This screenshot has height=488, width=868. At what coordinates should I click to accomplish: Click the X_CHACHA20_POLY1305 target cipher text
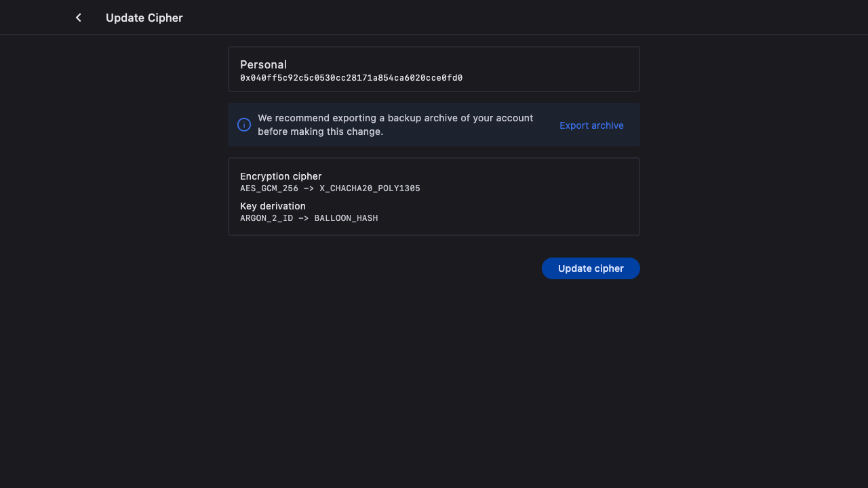pos(370,188)
